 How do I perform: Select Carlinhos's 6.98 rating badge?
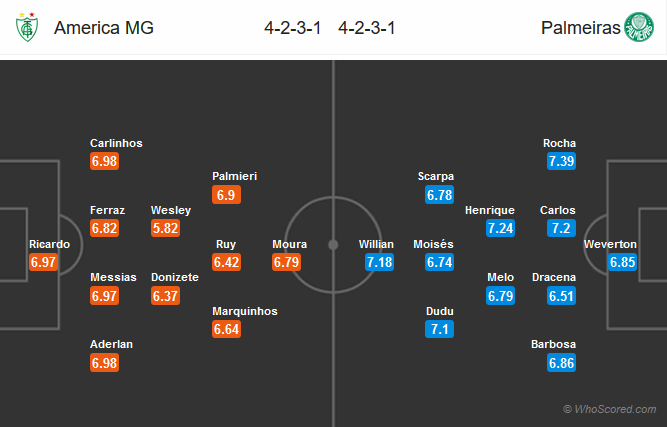pyautogui.click(x=104, y=161)
